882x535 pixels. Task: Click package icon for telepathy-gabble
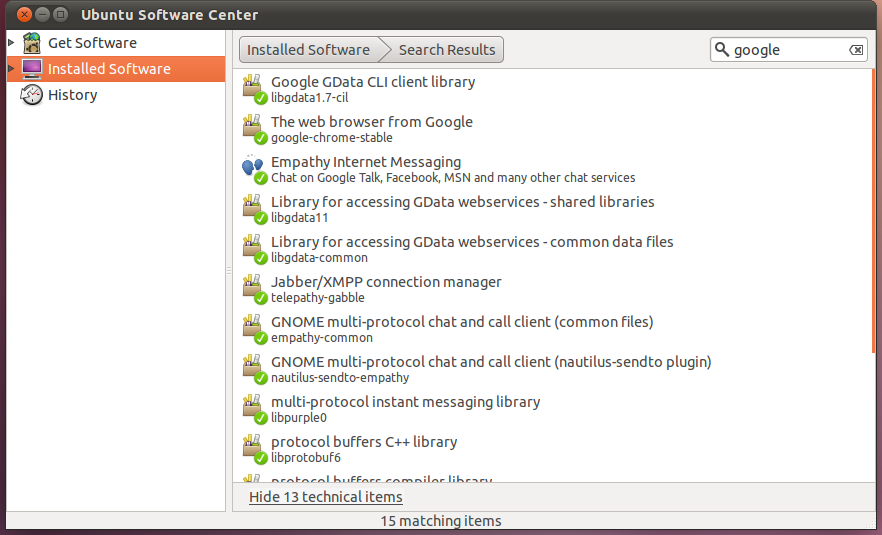[254, 289]
